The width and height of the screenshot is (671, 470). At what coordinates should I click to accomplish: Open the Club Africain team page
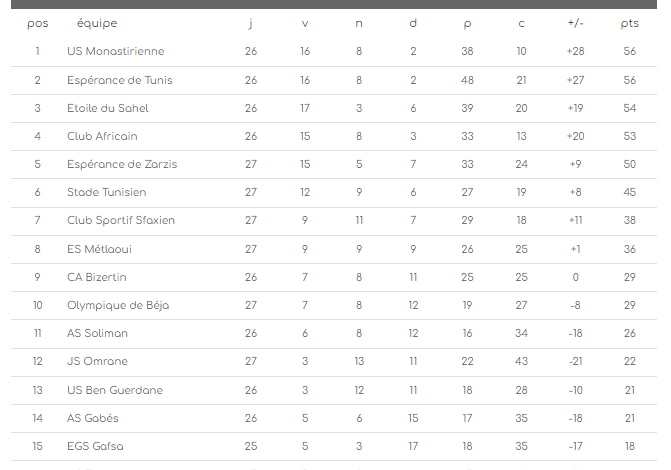tap(102, 136)
